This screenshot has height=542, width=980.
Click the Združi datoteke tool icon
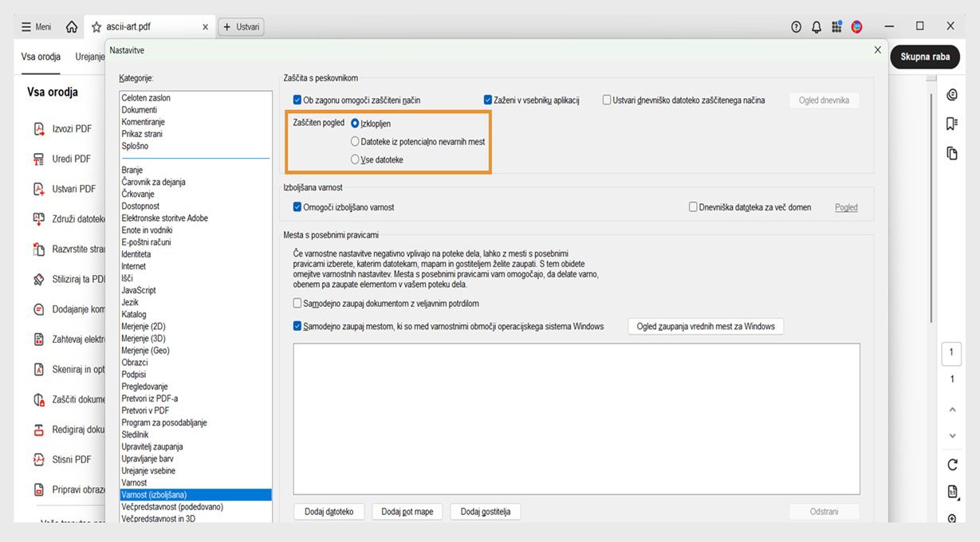[38, 218]
